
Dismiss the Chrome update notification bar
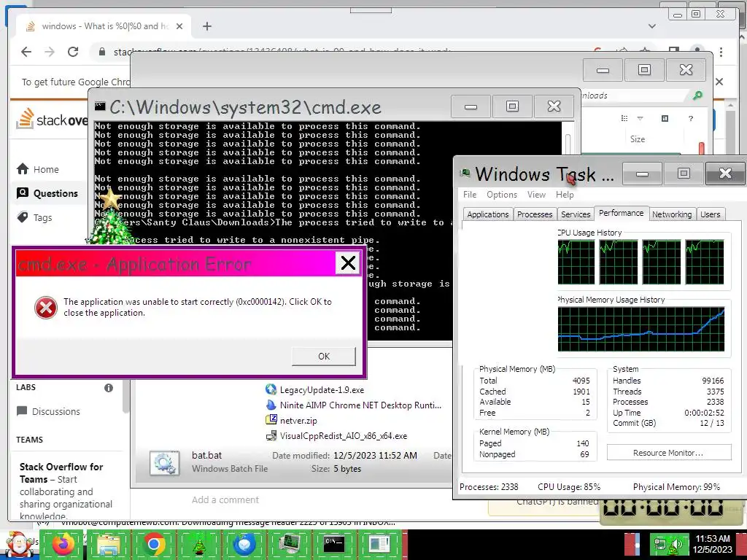point(719,82)
